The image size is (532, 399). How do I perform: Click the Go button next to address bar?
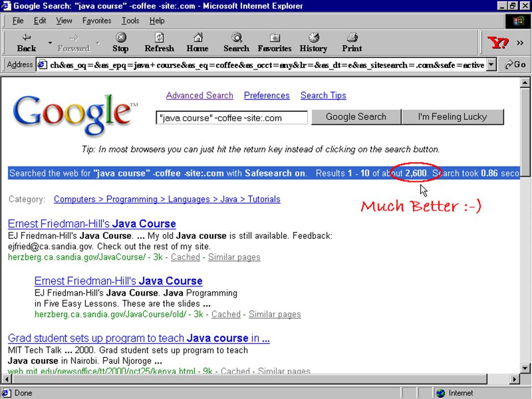[x=515, y=64]
